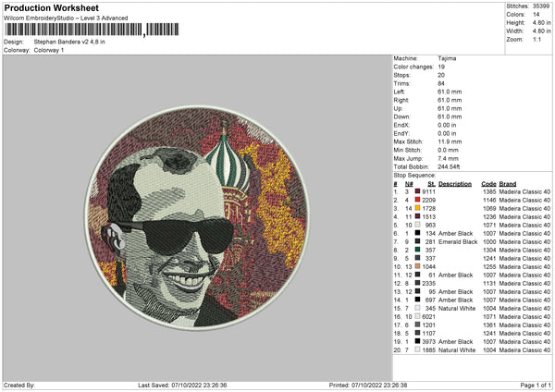Click the Min Stitch value '0.0 mm'

[x=448, y=150]
